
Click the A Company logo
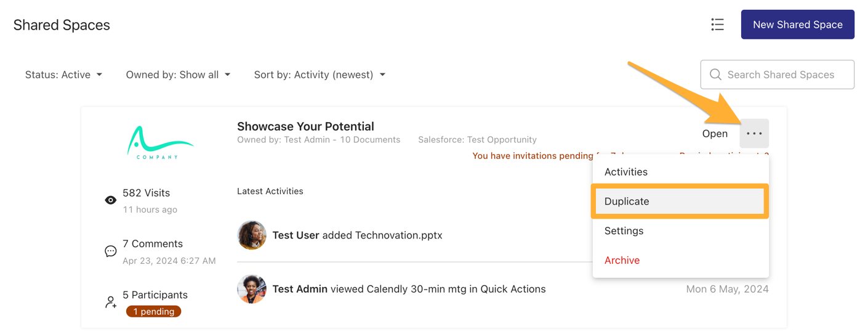[160, 143]
